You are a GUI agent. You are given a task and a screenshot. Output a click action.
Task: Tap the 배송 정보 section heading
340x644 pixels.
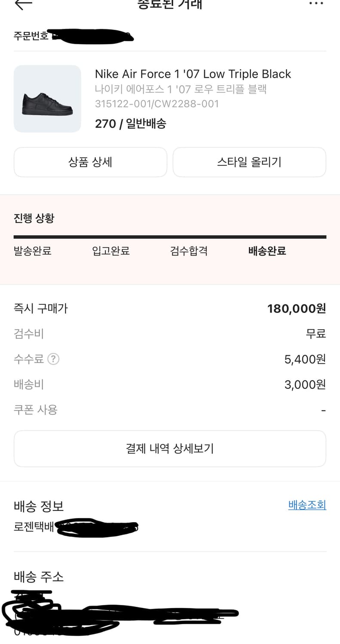pos(39,506)
